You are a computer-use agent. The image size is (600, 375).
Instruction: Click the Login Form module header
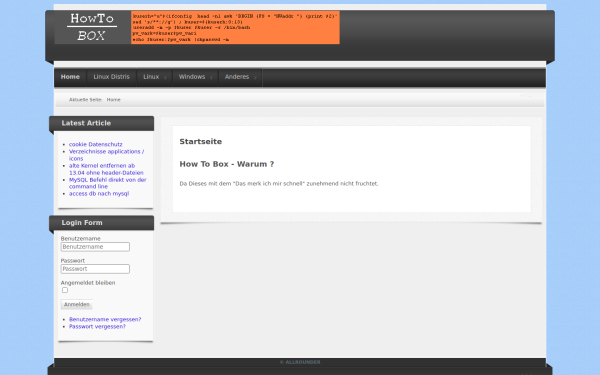point(102,223)
